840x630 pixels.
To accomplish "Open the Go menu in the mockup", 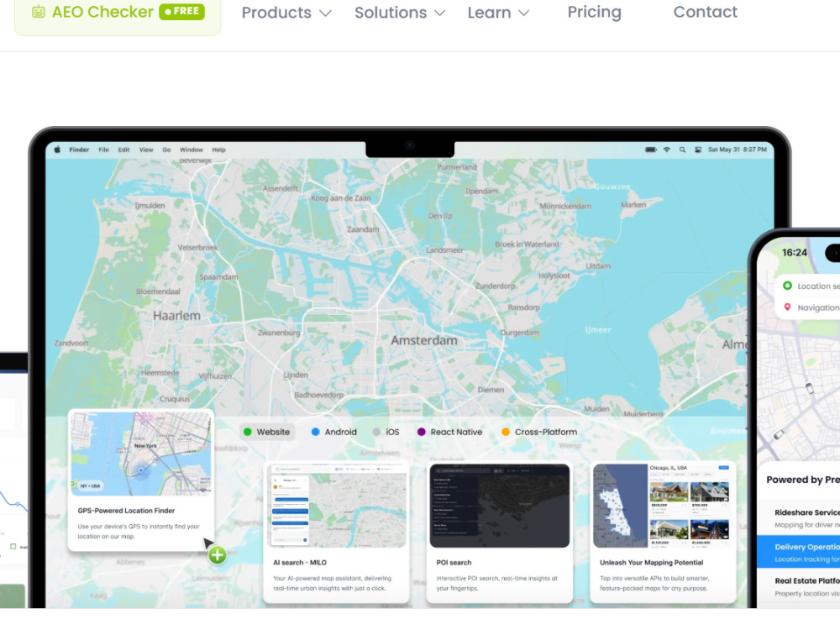I will 166,150.
